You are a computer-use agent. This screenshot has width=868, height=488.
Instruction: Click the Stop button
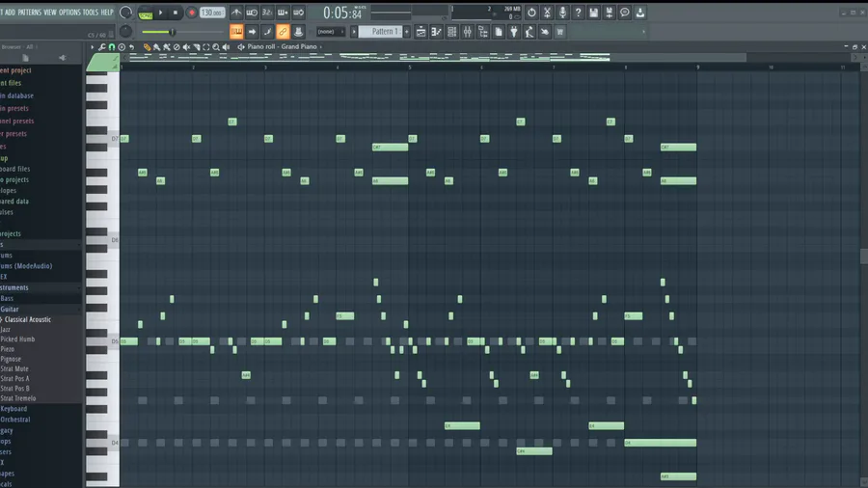(x=176, y=13)
